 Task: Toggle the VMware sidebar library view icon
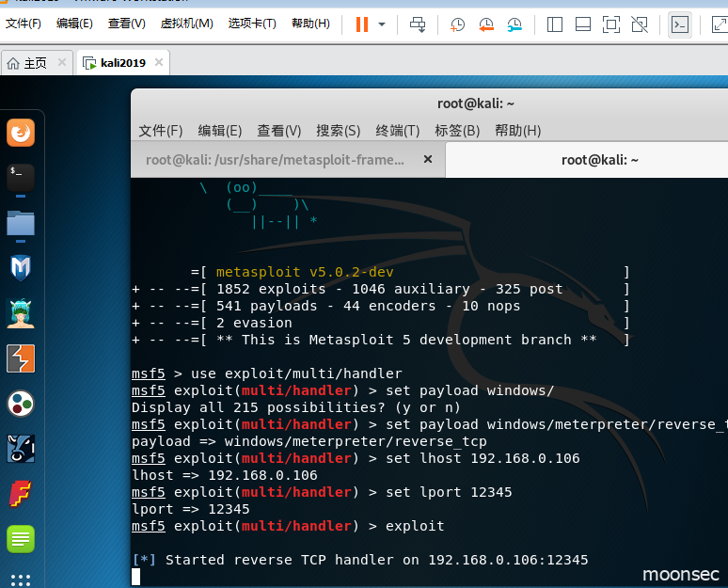[x=554, y=24]
